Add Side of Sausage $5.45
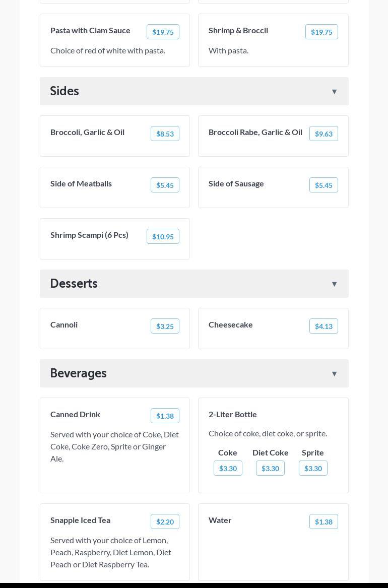Viewport: 388px width, 588px height. [324, 185]
